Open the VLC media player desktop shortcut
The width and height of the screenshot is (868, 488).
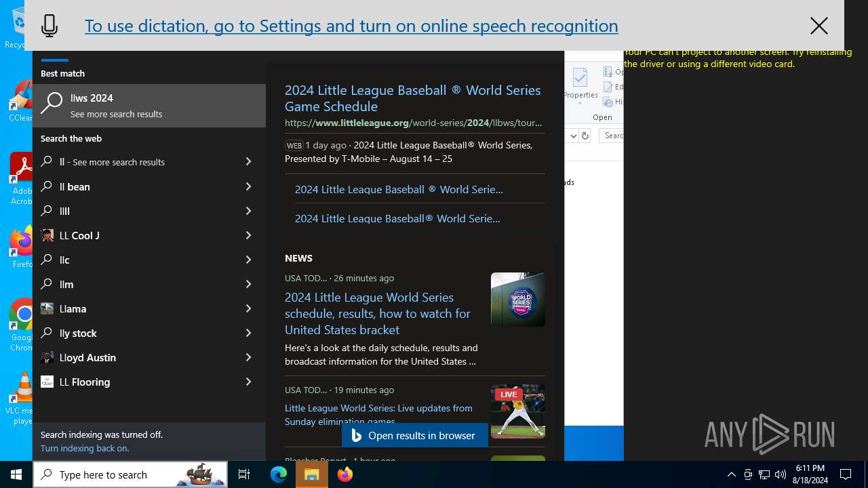(22, 399)
